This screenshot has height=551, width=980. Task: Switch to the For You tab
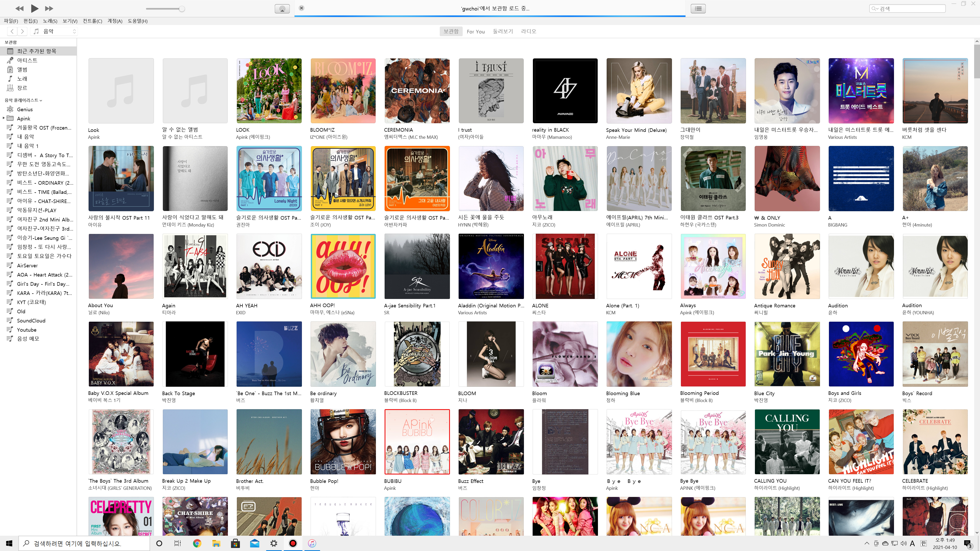pos(475,31)
